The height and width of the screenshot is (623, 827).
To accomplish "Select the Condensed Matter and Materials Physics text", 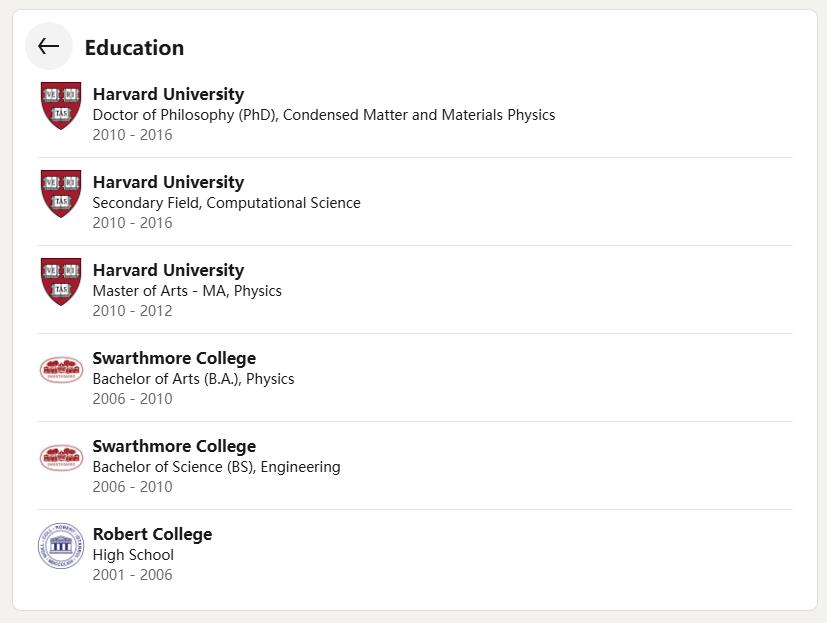I will tap(419, 115).
